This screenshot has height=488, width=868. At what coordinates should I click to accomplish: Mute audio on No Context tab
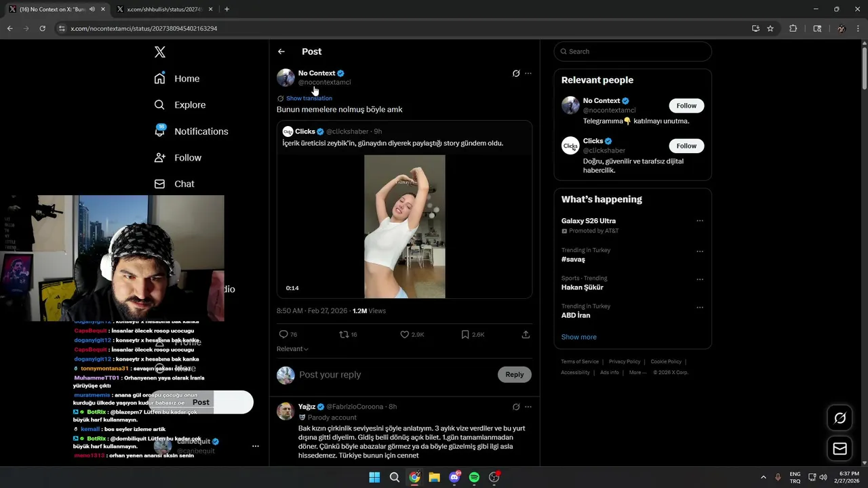pyautogui.click(x=92, y=9)
